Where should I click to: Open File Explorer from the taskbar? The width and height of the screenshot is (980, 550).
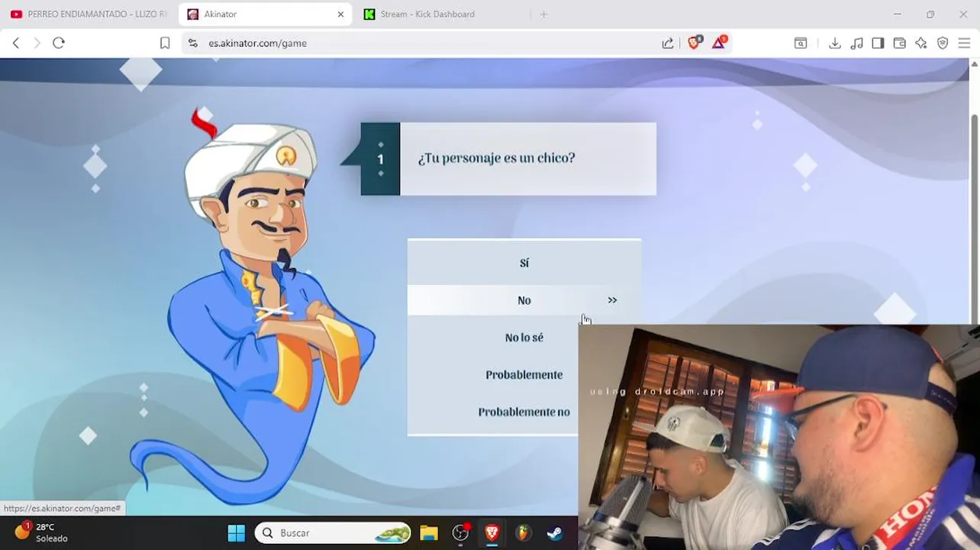coord(429,532)
